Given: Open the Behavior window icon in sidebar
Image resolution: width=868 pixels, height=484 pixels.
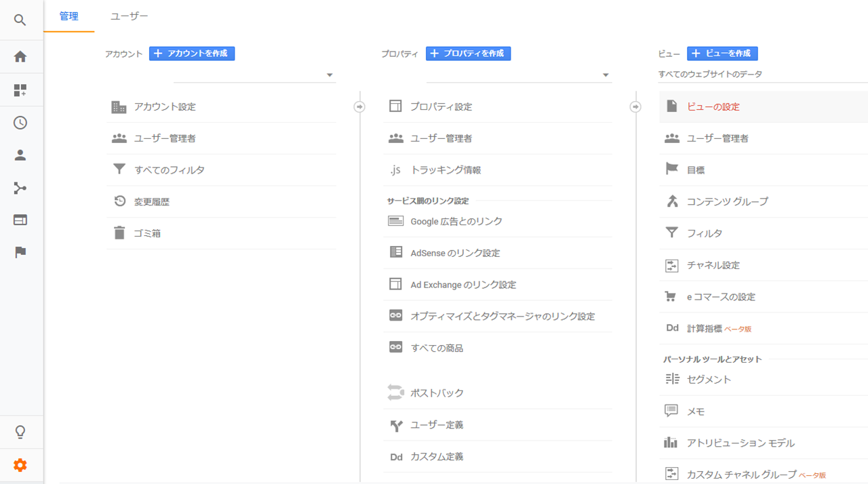Looking at the screenshot, I should click(20, 220).
